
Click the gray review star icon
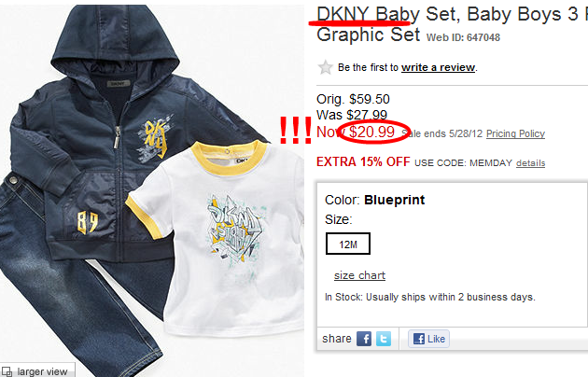tap(325, 67)
